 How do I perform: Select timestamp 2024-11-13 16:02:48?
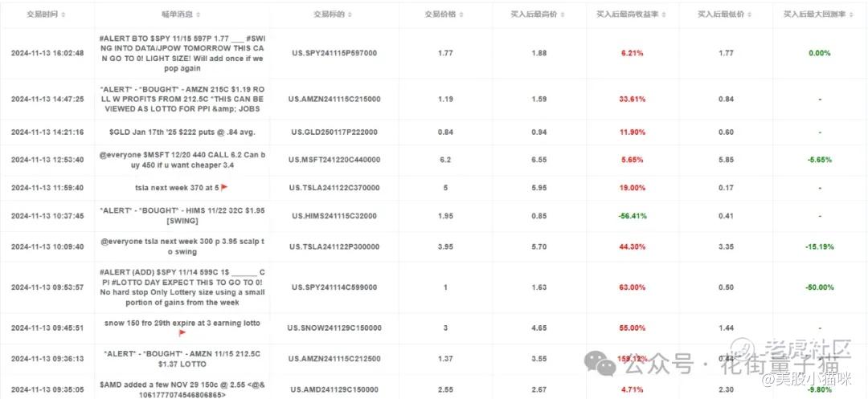click(x=47, y=54)
